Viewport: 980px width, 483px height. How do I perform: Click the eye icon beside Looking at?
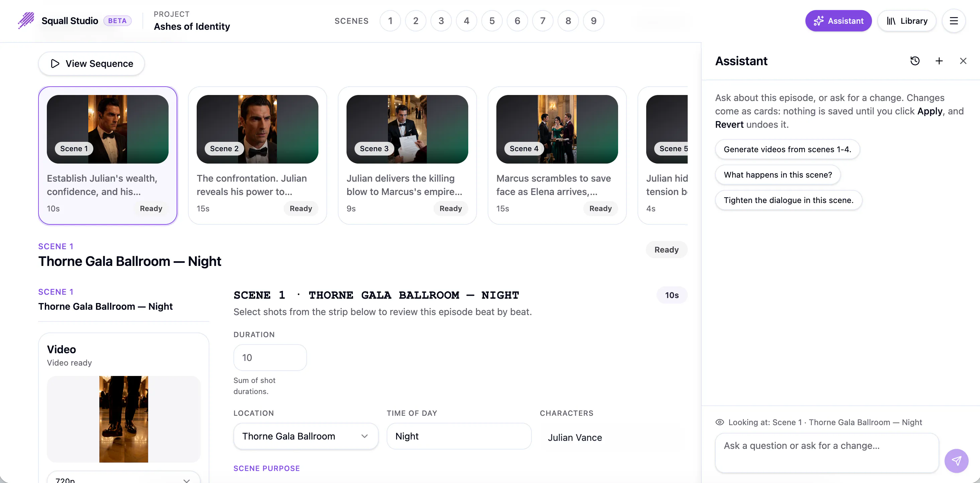click(719, 422)
